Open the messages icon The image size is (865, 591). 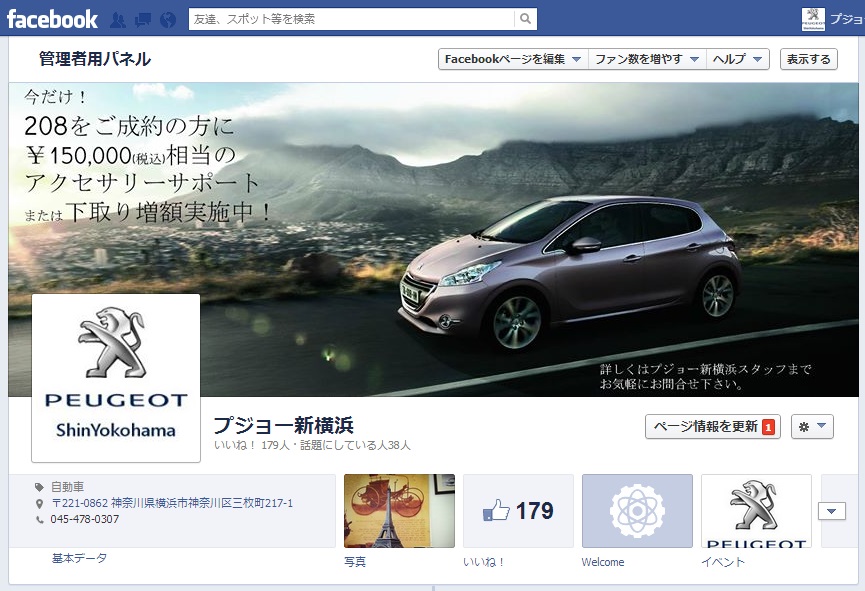(x=143, y=20)
